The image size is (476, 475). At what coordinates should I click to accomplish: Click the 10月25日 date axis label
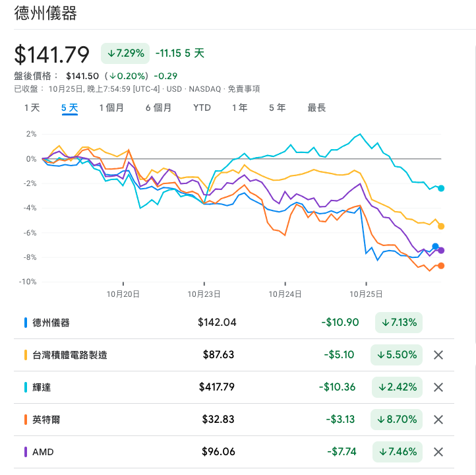point(366,294)
